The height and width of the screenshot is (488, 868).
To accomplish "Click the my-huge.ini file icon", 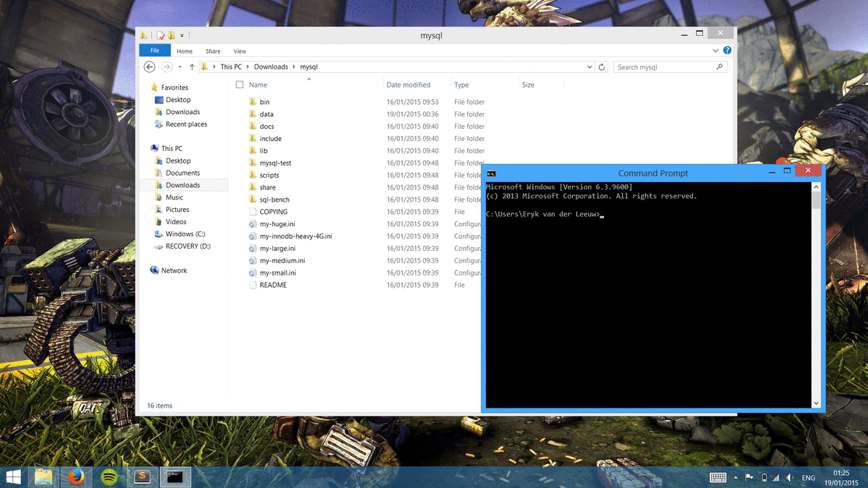I will click(x=252, y=224).
